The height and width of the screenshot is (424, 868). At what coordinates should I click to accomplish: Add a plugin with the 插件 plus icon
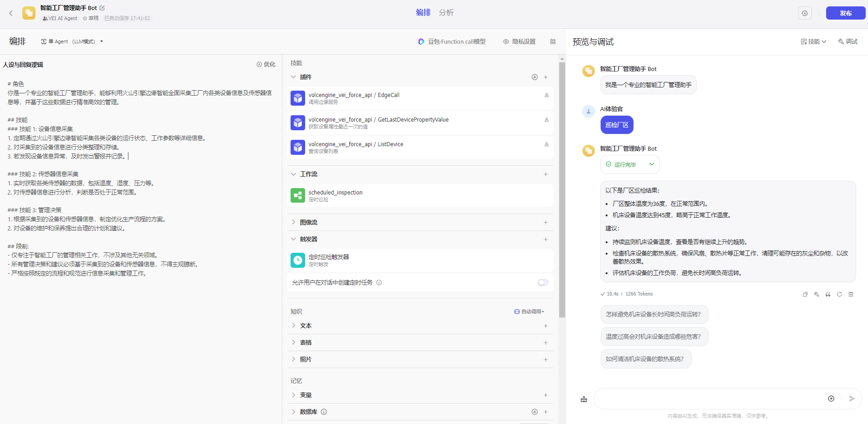coord(546,77)
